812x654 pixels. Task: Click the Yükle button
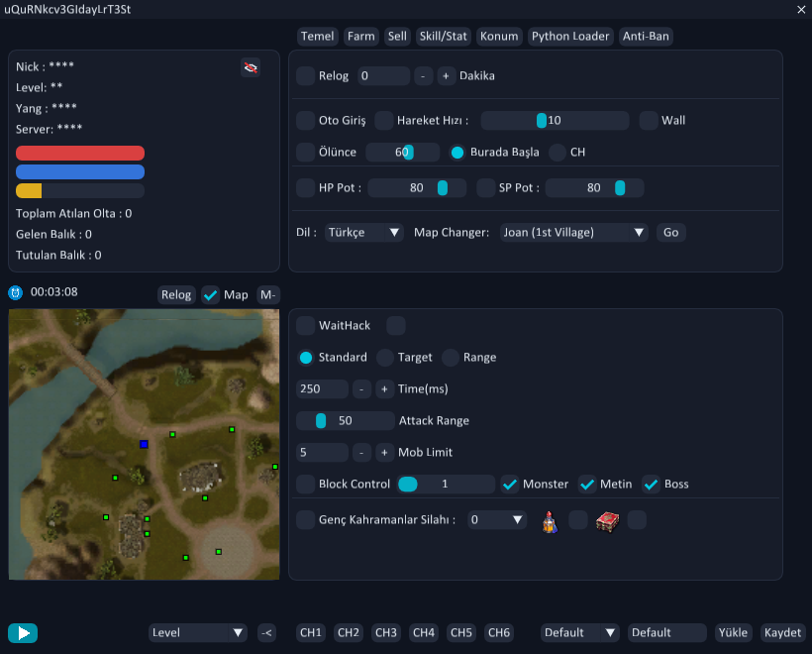734,633
